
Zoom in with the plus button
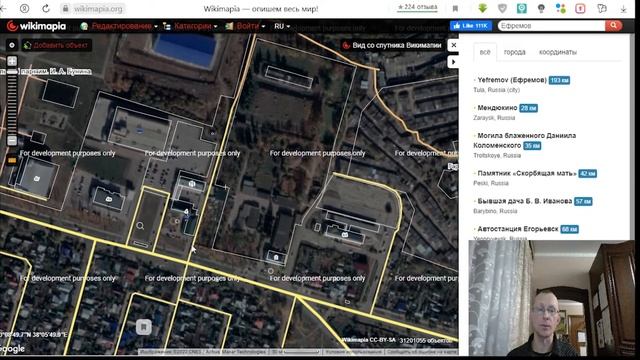point(12,61)
